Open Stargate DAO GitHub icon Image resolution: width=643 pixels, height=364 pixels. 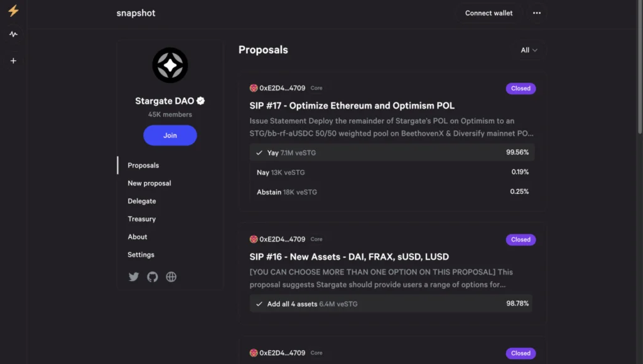152,277
